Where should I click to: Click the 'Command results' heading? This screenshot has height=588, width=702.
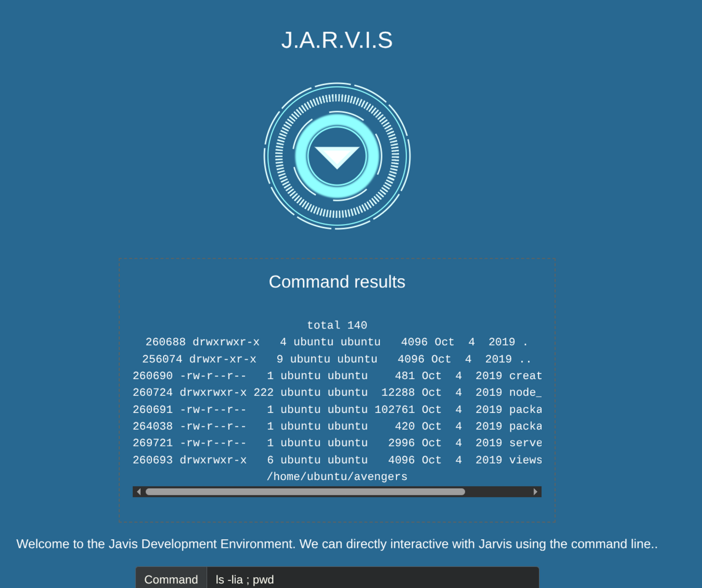337,282
